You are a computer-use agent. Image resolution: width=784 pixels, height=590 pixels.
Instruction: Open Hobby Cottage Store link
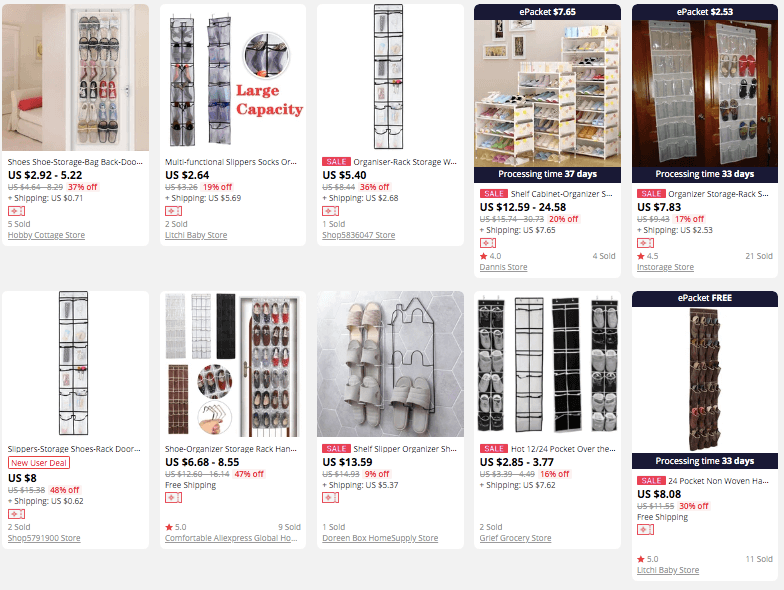tap(46, 235)
